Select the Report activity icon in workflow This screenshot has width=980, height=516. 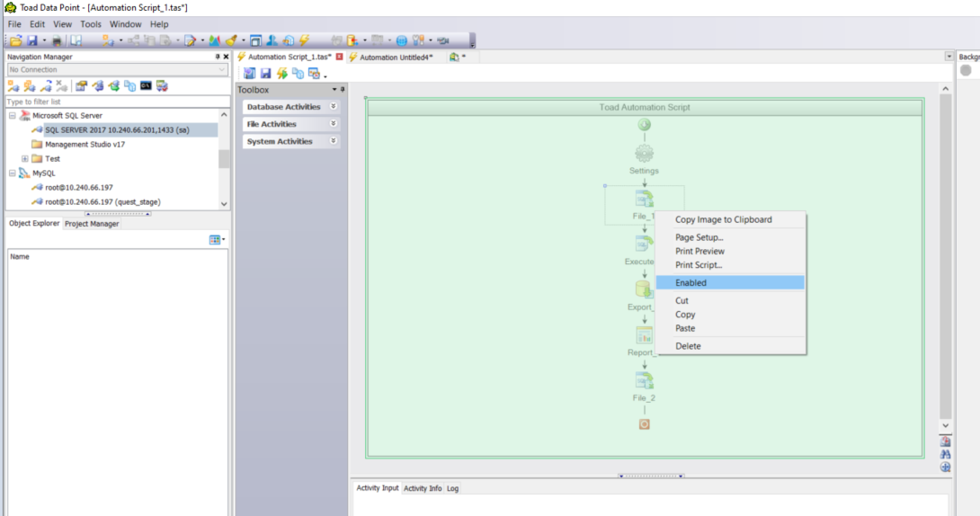[644, 335]
